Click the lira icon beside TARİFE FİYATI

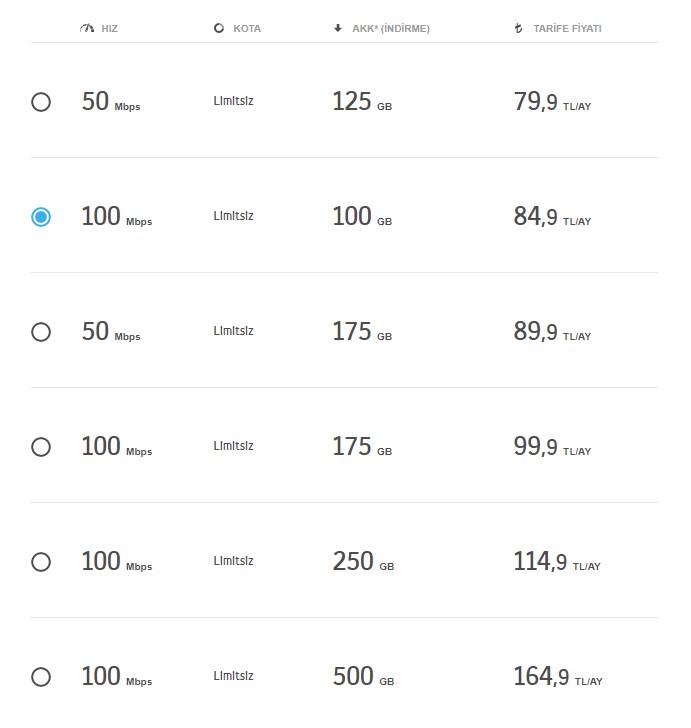(517, 29)
